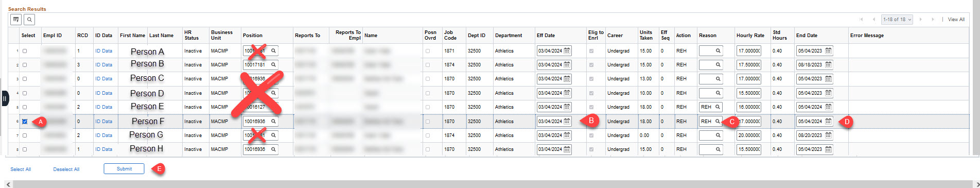Click the Select All link

21,169
